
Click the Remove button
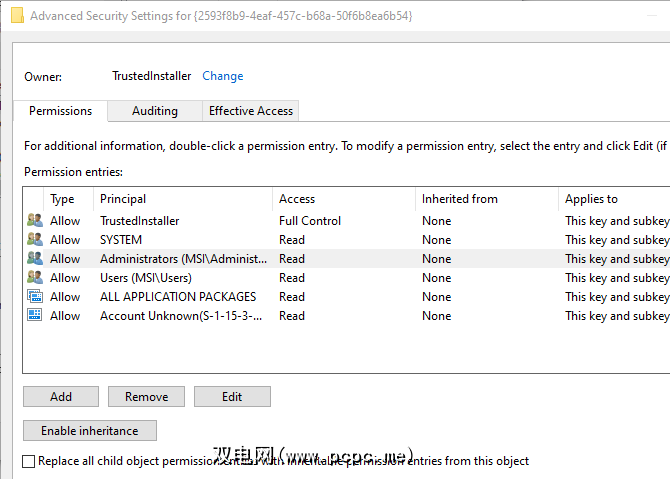click(146, 397)
